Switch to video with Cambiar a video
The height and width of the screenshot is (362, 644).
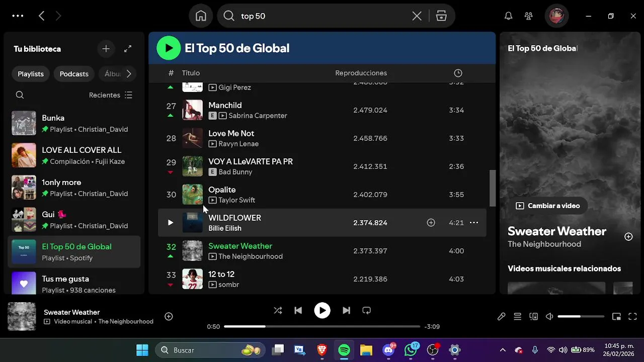pyautogui.click(x=547, y=206)
